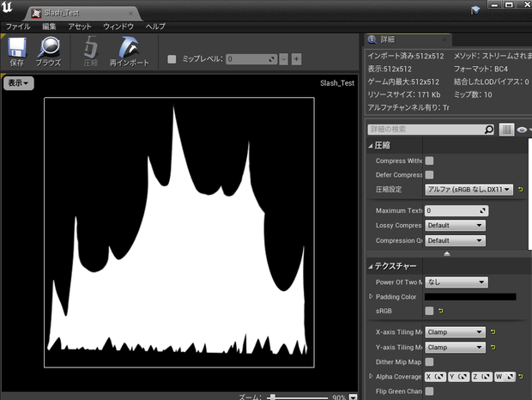Click the search magnifier in details search
Image resolution: width=532 pixels, height=400 pixels.
tap(488, 130)
